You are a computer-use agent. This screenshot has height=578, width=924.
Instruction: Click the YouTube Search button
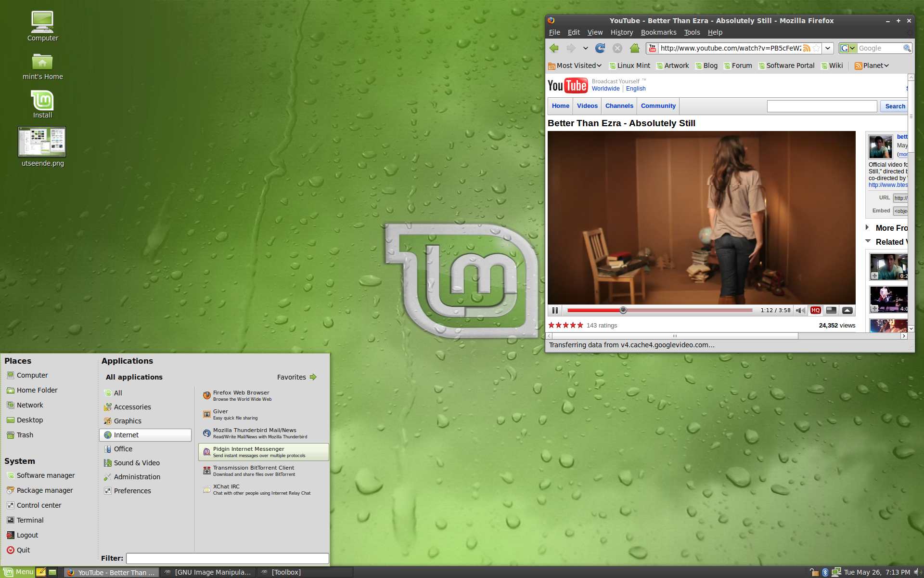[895, 106]
